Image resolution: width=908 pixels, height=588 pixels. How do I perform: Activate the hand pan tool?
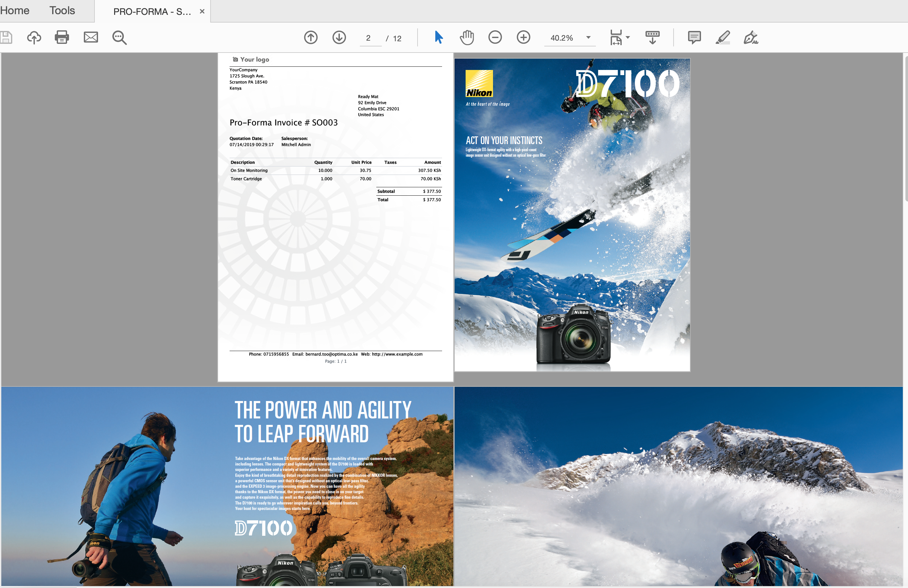[x=467, y=37]
